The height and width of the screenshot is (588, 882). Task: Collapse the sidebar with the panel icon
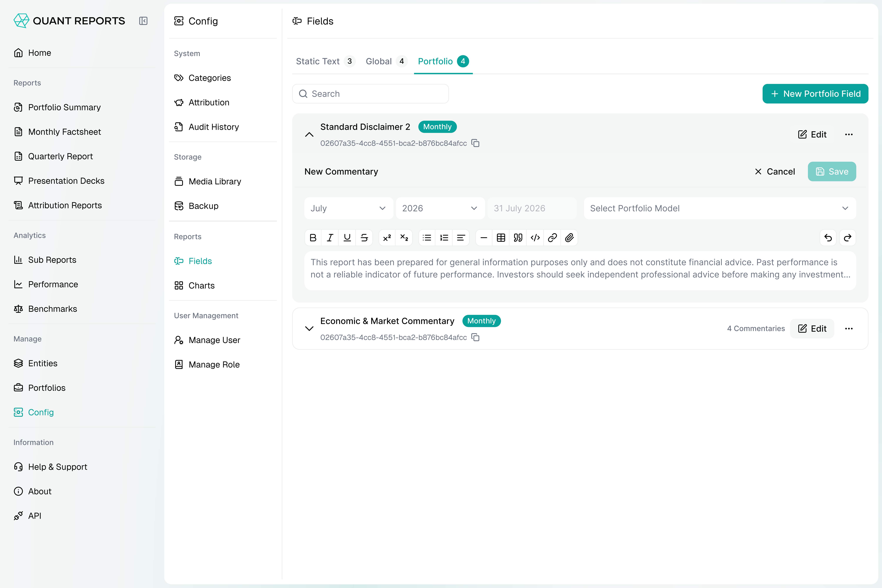[x=143, y=21]
